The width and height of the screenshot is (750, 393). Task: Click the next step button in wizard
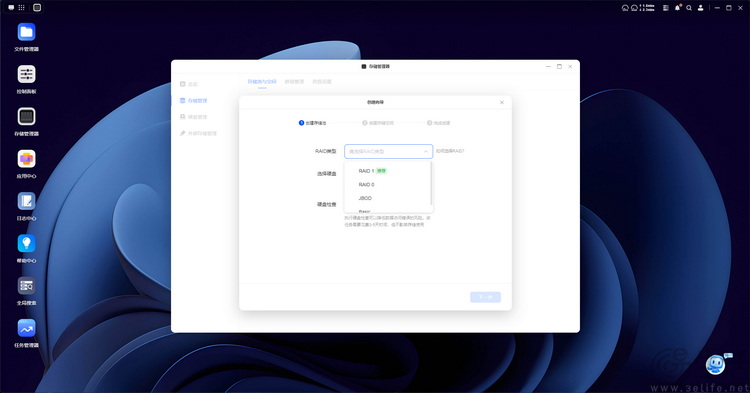tap(485, 297)
